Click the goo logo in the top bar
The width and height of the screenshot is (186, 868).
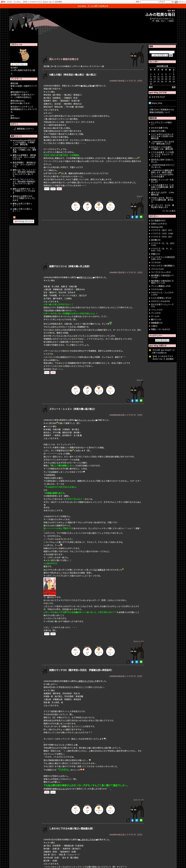pos(3,2)
